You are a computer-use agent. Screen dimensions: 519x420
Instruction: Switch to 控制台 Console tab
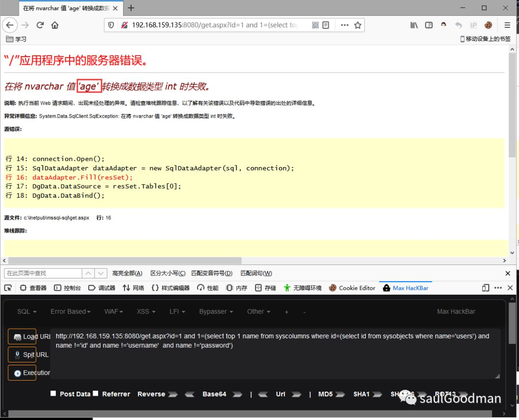pyautogui.click(x=68, y=288)
